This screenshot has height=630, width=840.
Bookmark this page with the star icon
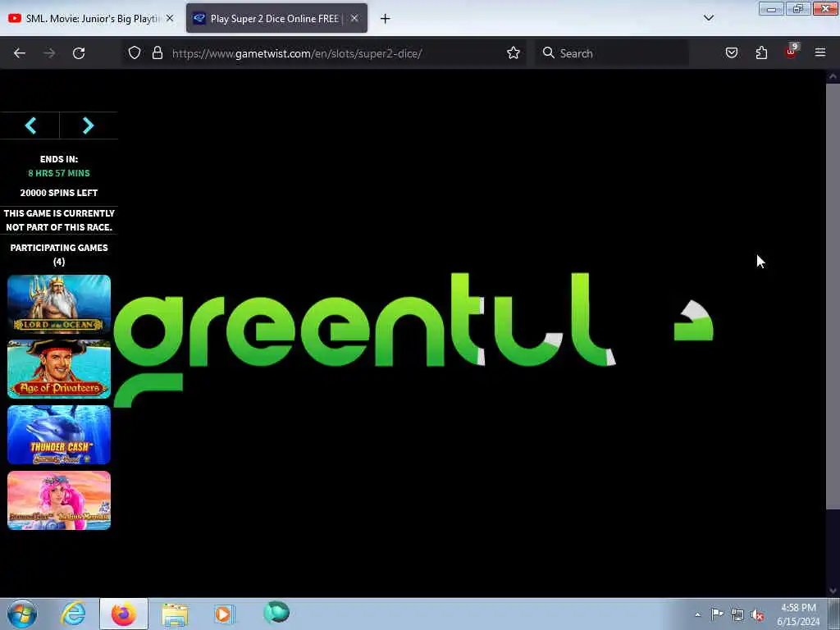[514, 52]
